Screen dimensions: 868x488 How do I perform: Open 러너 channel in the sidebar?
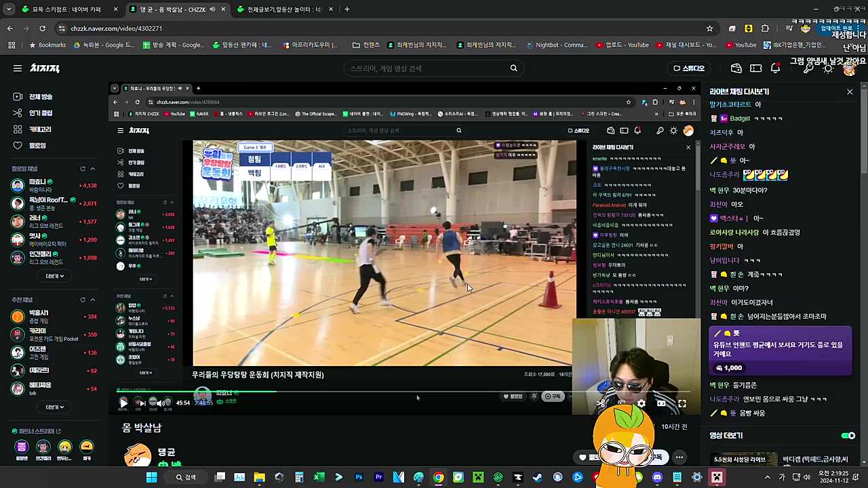tap(54, 222)
